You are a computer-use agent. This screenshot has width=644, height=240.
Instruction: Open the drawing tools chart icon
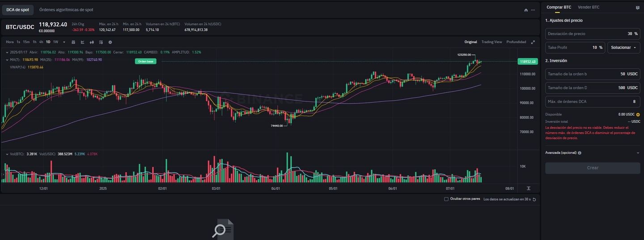click(83, 42)
